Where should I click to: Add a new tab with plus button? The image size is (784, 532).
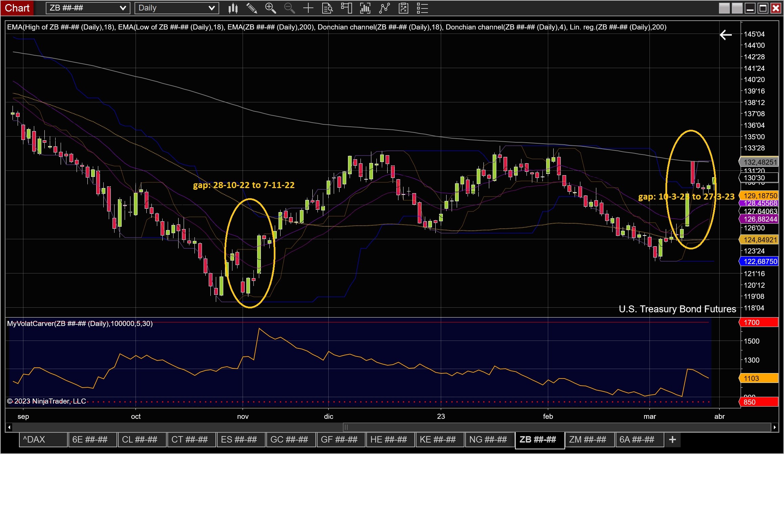point(672,439)
